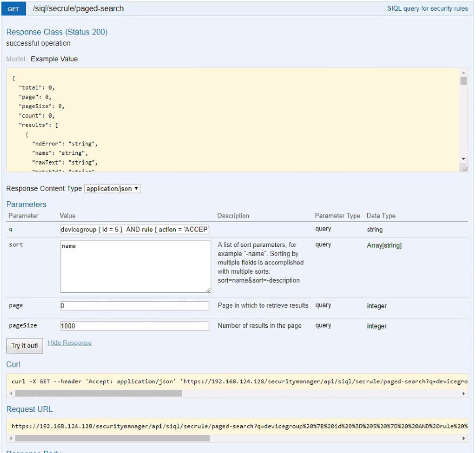The width and height of the screenshot is (476, 453).
Task: Click the curl command text
Action: pos(240,381)
